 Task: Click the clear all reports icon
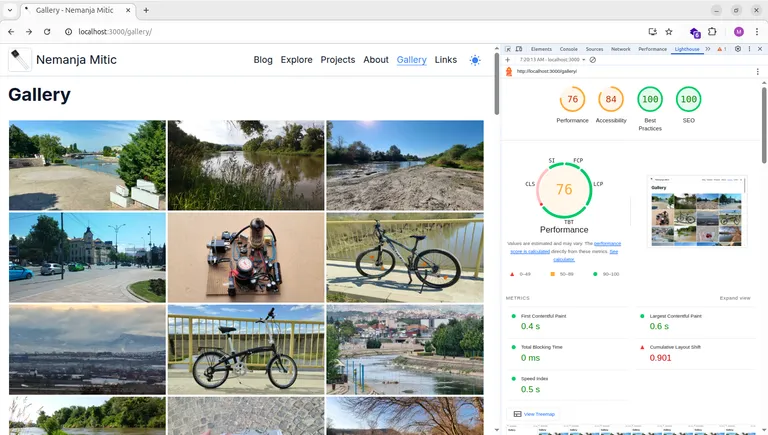(593, 60)
